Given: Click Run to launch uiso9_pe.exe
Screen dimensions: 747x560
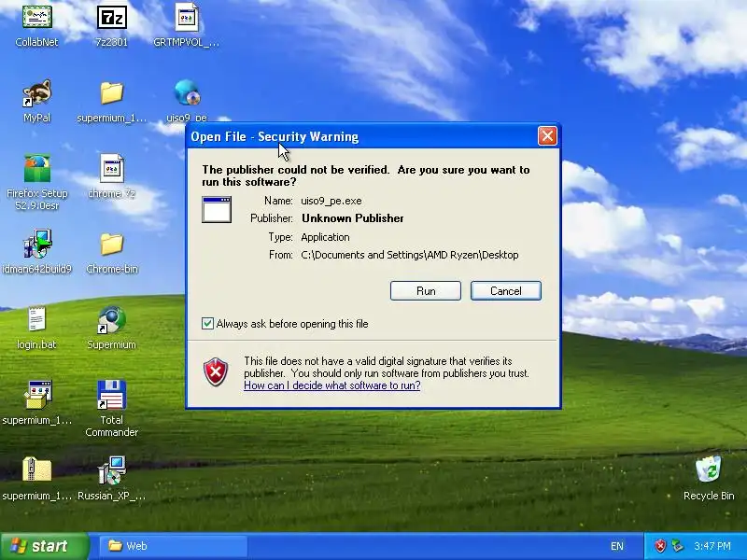Looking at the screenshot, I should [426, 291].
